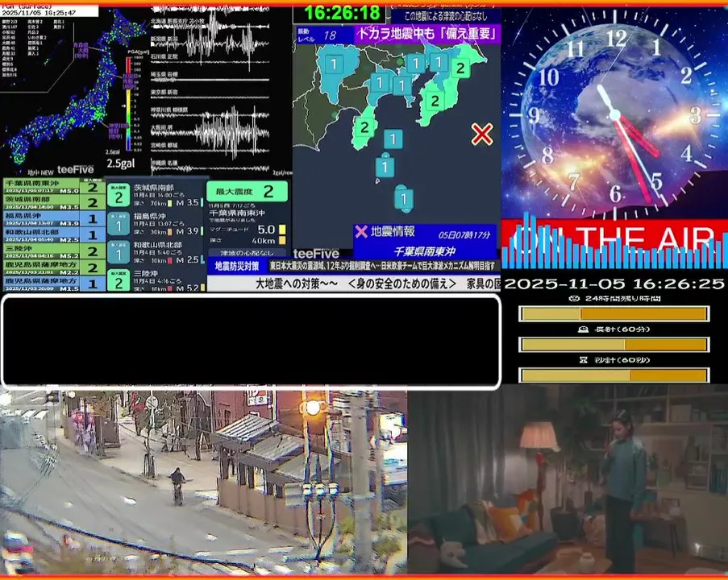The image size is (728, 580).
Task: Click the red X epicenter marker on map
Action: point(482,134)
